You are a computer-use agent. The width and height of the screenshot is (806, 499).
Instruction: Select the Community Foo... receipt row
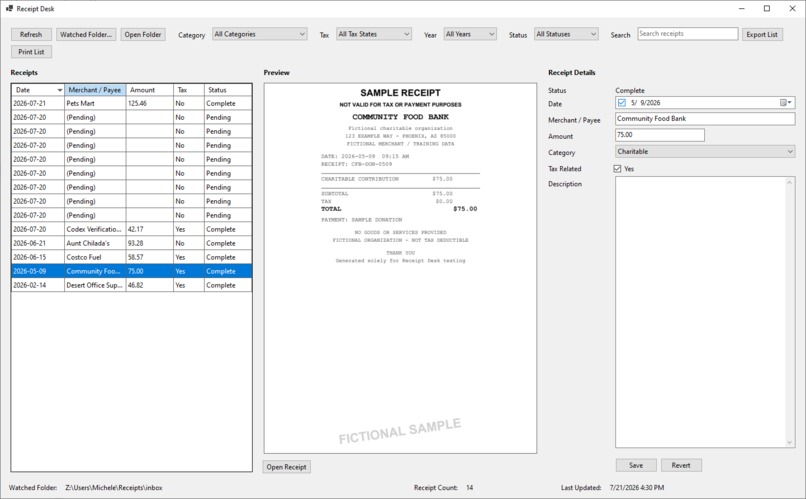coord(132,271)
